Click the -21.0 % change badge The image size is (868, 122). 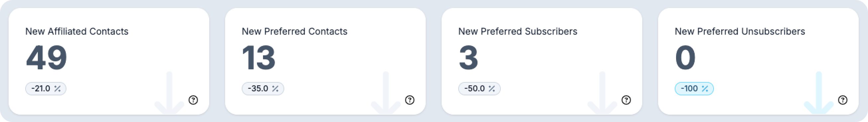pyautogui.click(x=46, y=89)
